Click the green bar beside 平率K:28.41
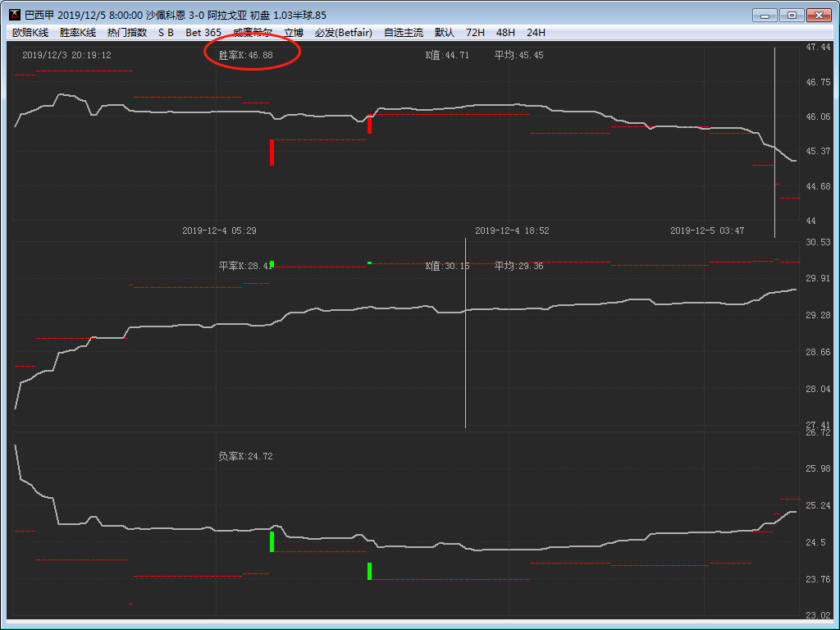This screenshot has height=630, width=840. 272,264
